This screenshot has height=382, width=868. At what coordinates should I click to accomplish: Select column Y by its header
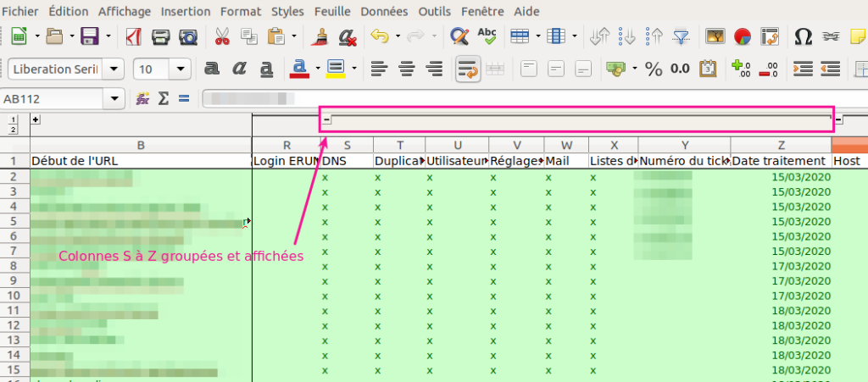[x=684, y=145]
